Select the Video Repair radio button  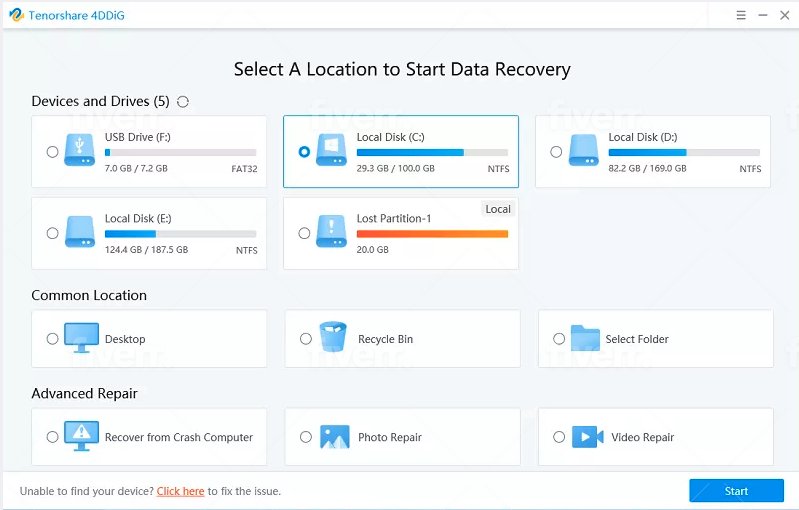559,437
